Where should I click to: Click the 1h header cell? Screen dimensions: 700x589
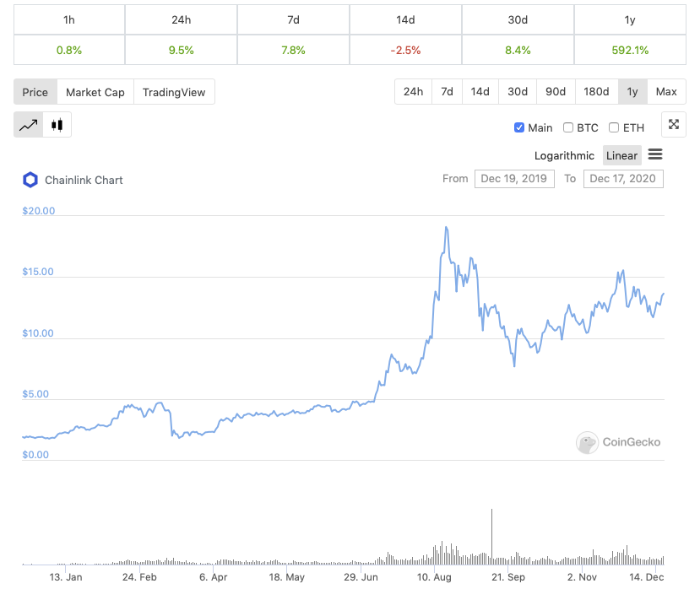point(69,19)
